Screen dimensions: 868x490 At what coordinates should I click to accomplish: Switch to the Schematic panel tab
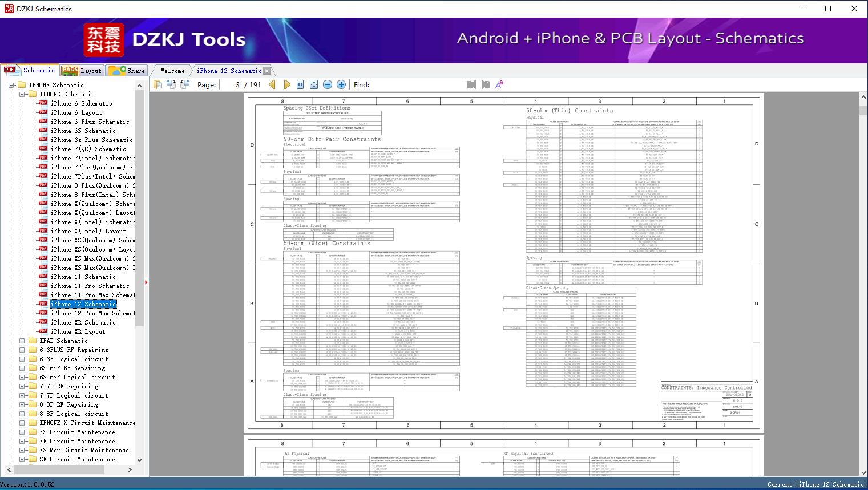click(30, 70)
